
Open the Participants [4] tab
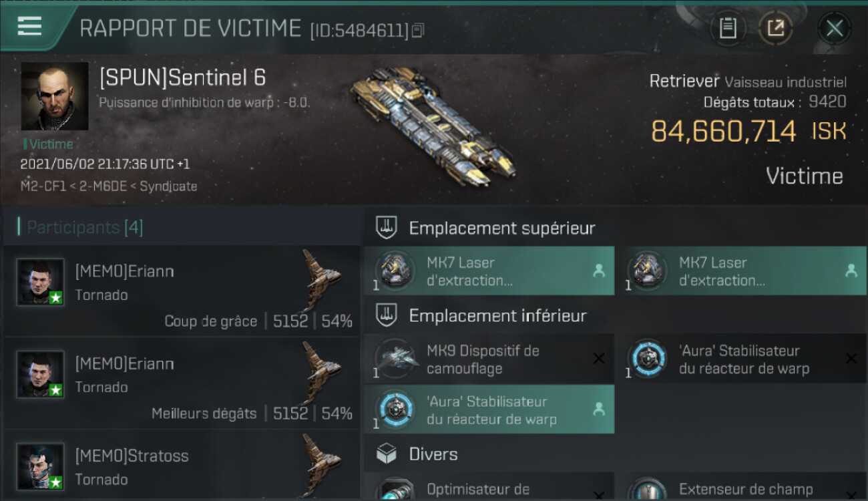click(84, 227)
